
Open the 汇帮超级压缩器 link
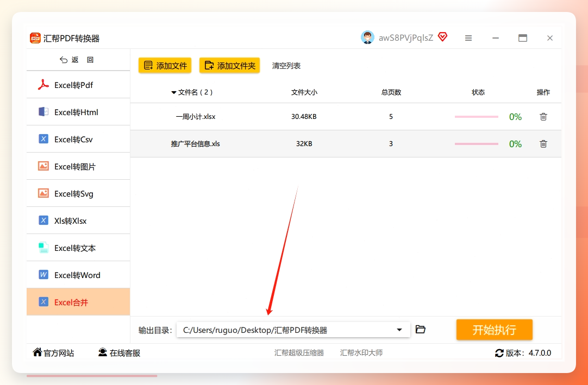pos(299,353)
